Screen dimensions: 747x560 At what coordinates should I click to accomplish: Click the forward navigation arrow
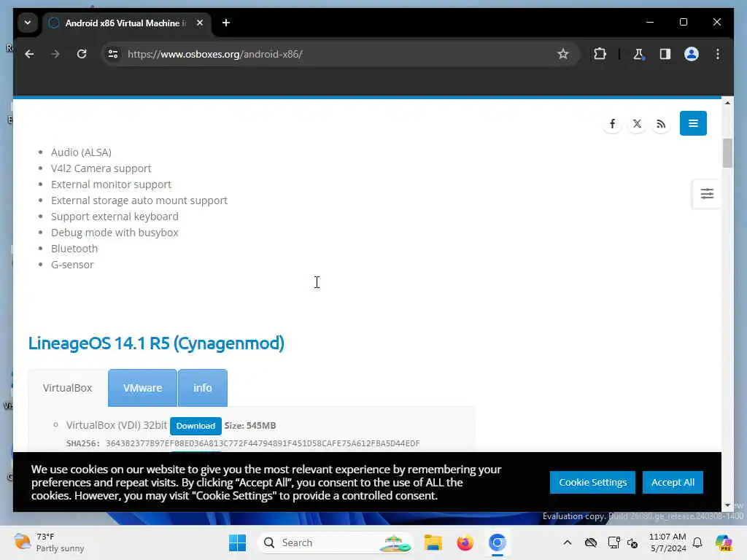coord(55,54)
